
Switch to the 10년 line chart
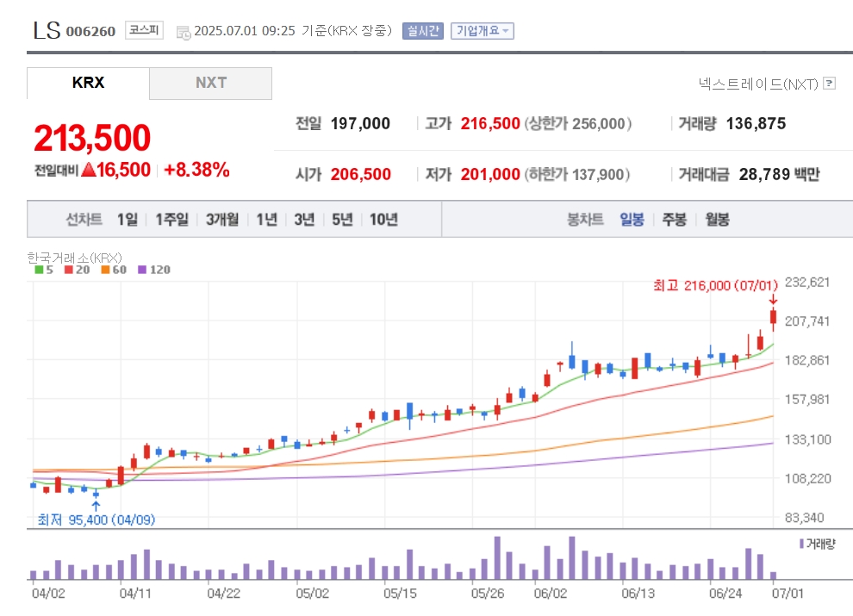383,220
